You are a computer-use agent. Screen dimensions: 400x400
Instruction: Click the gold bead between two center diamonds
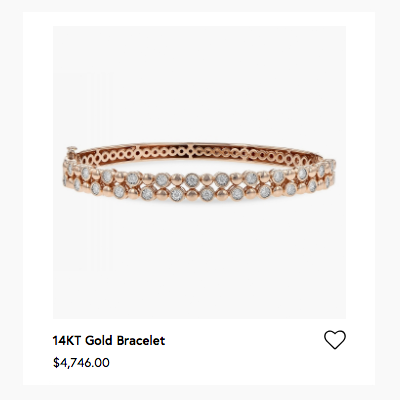point(207,180)
